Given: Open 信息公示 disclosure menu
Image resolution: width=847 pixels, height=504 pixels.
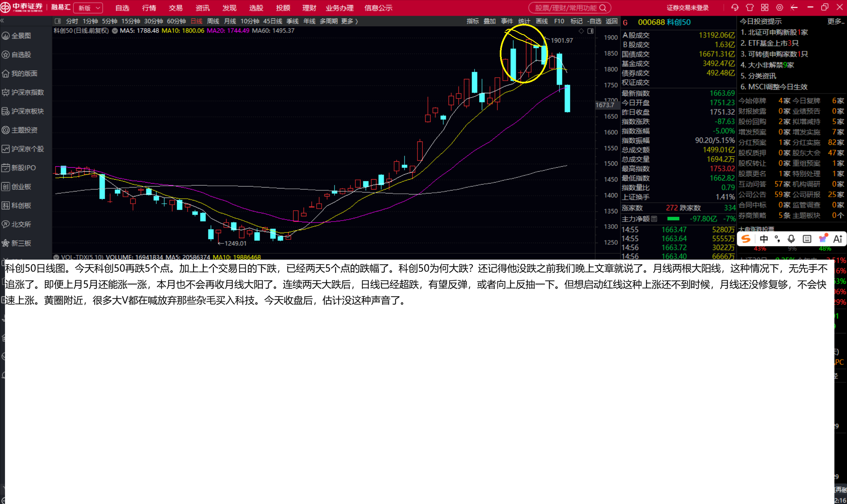Looking at the screenshot, I should click(x=378, y=8).
